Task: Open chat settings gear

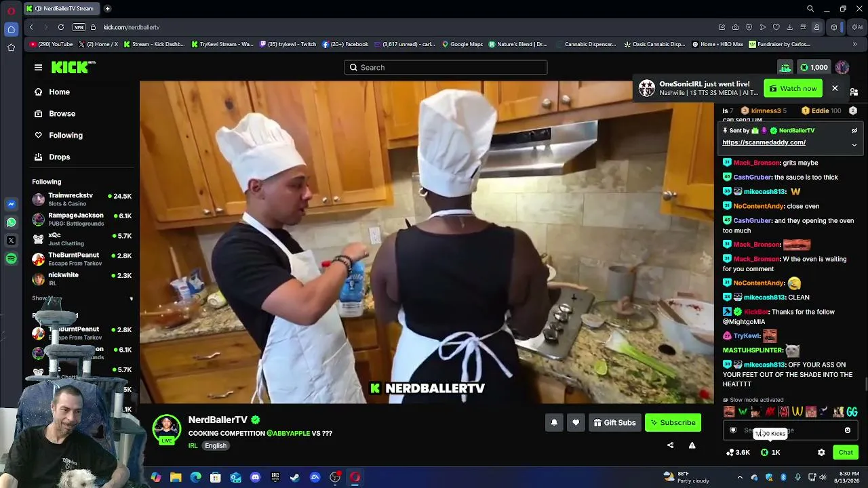Action: pyautogui.click(x=821, y=452)
